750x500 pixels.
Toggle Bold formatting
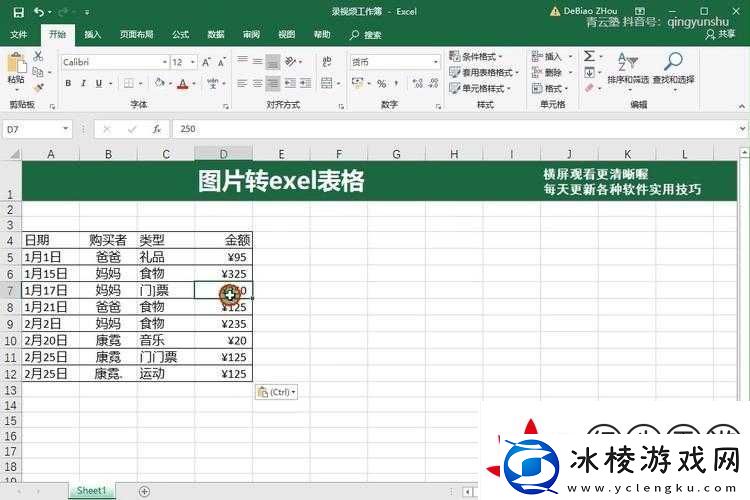(68, 83)
